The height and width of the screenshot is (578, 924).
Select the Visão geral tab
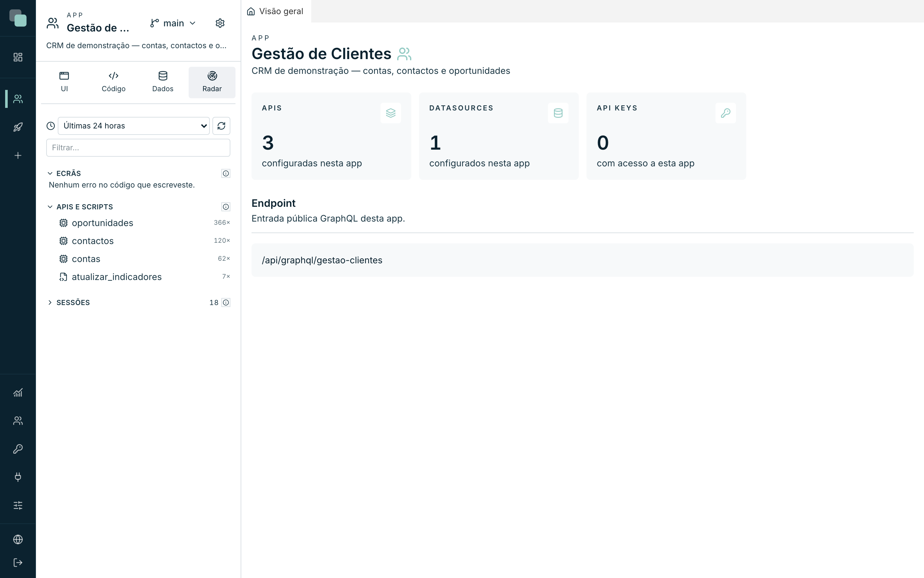(276, 12)
